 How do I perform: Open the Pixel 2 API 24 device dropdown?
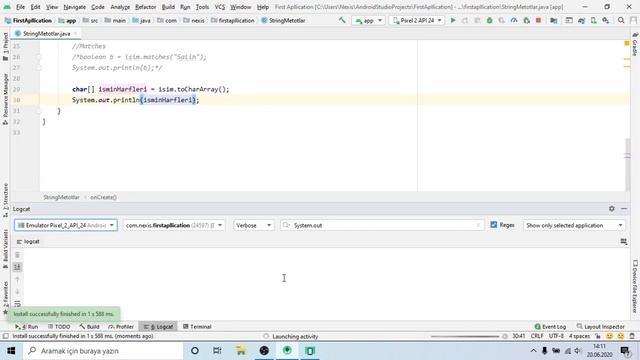pos(417,20)
